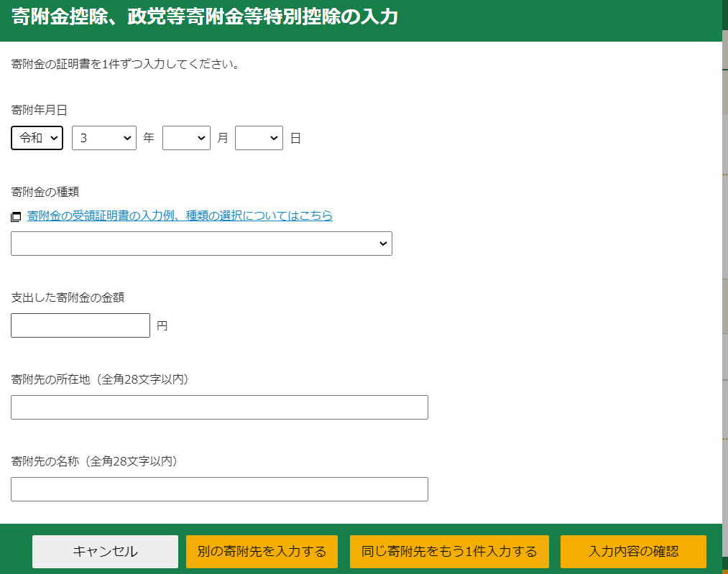Click 別の寄附先を入力する button
This screenshot has height=574, width=728.
262,552
